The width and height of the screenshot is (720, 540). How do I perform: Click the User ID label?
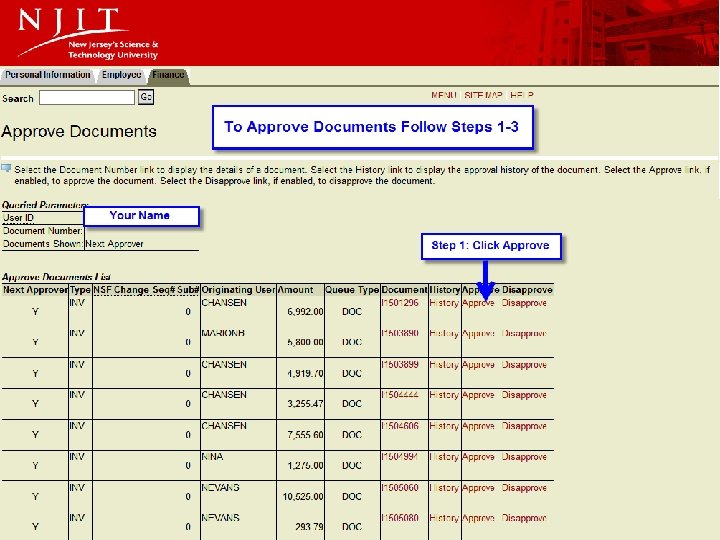point(18,218)
